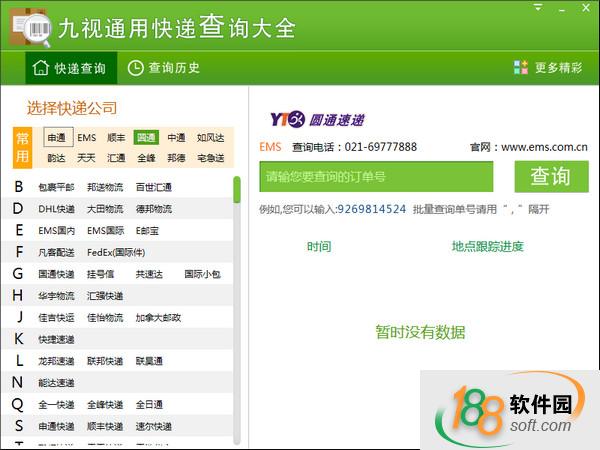Choose 全日通 in row Q

(x=149, y=404)
